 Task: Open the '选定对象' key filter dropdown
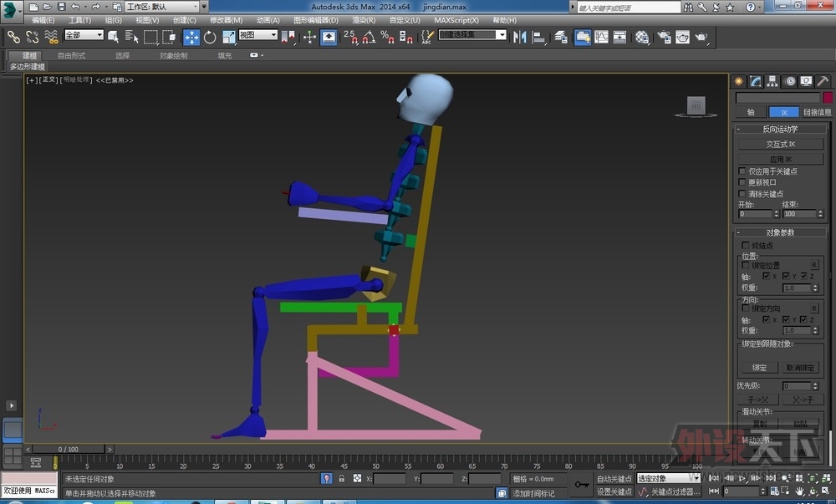(669, 478)
